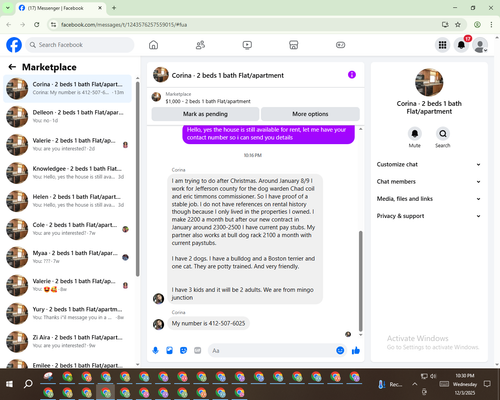
Task: Go back using Marketplace back arrow
Action: click(12, 67)
